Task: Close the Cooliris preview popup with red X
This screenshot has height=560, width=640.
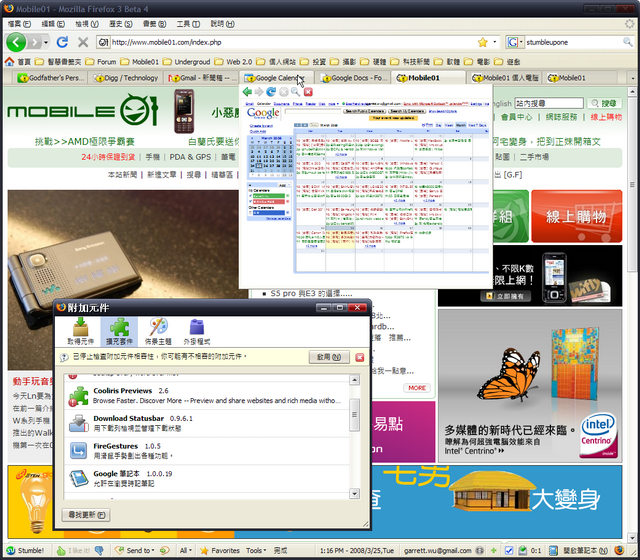Action: tap(308, 92)
